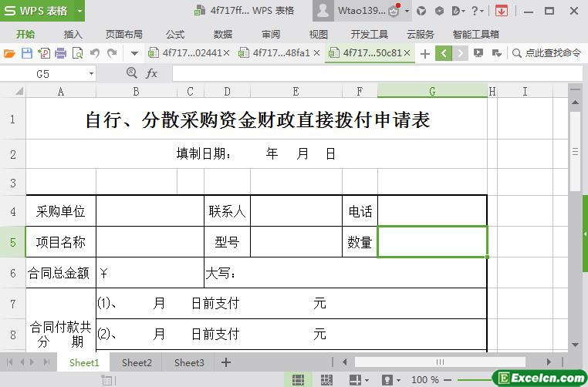Click into the formula bar input

[377, 73]
